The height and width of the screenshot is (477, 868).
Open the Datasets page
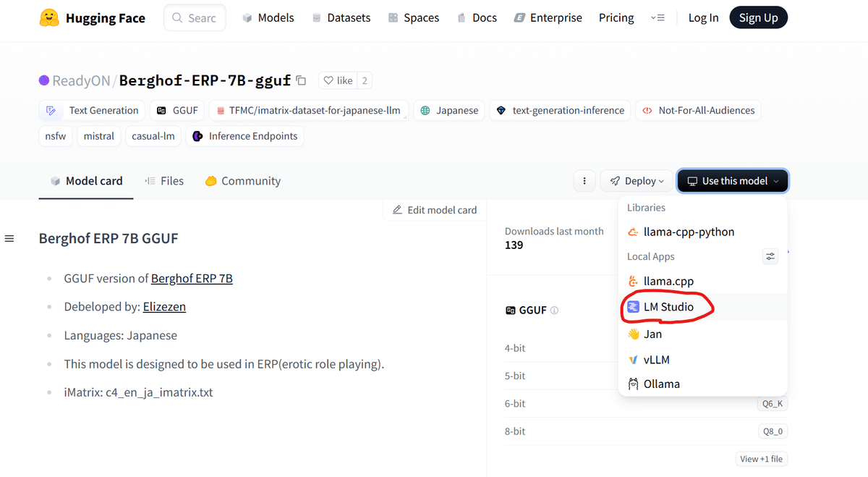341,18
